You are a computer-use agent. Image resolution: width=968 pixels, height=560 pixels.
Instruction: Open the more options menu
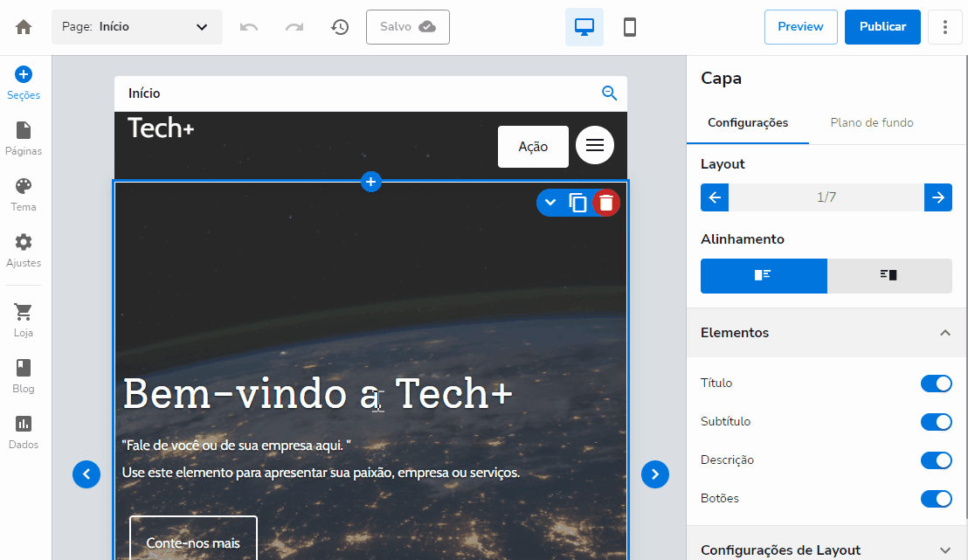coord(945,27)
